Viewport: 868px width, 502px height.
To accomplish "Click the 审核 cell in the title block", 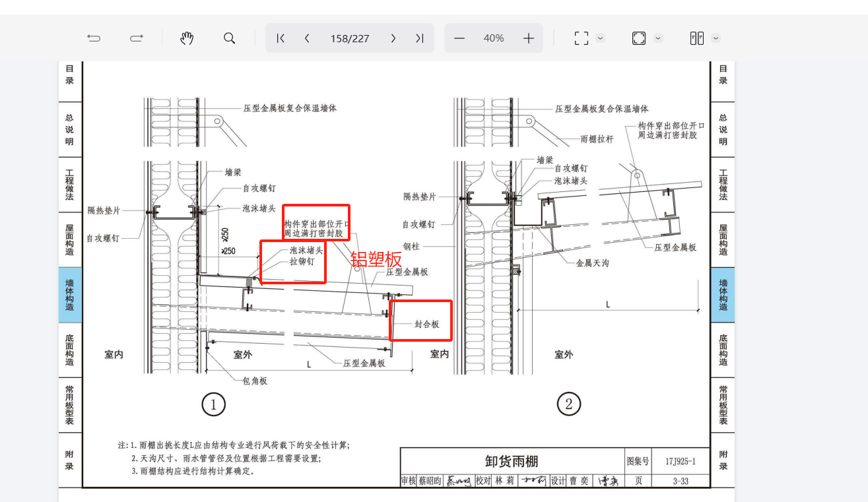I will (x=409, y=482).
